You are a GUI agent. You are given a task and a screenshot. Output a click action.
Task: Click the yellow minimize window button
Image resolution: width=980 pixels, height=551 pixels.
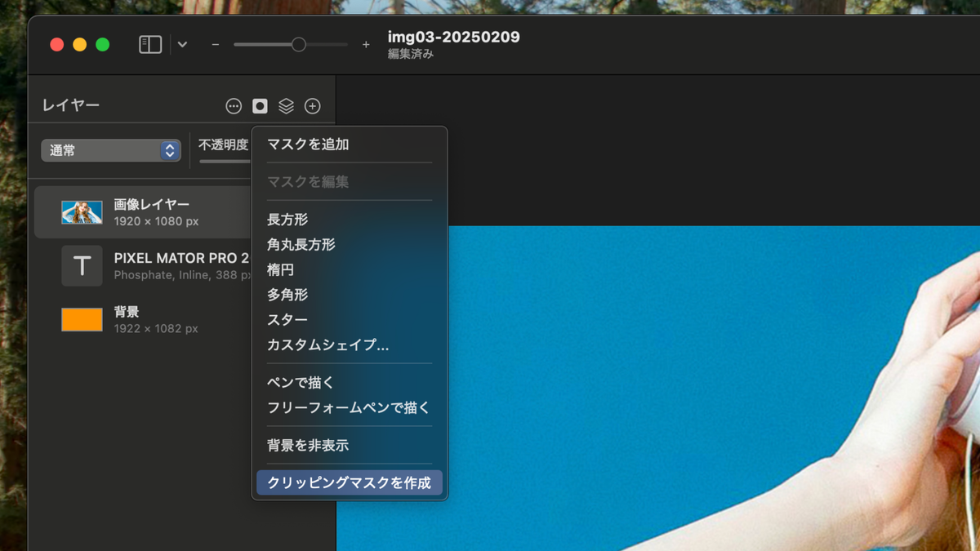pos(79,45)
